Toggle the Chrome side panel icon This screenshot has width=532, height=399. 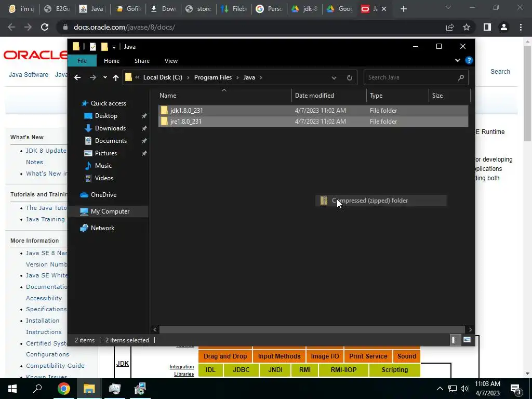487,27
